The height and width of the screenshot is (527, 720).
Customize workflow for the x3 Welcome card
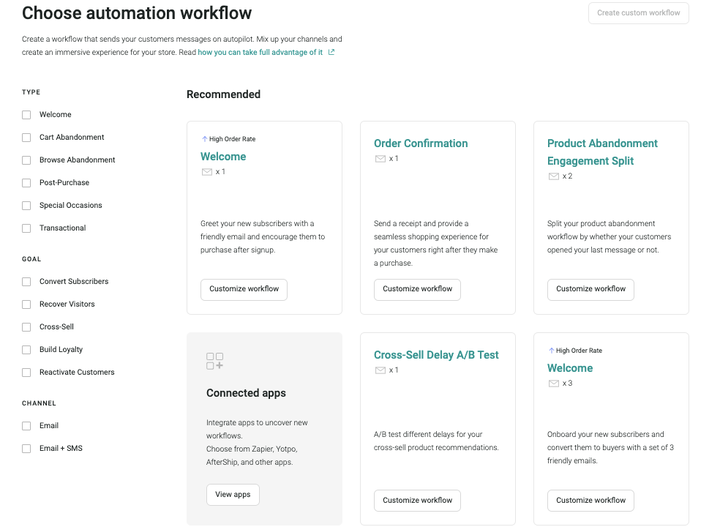point(591,500)
